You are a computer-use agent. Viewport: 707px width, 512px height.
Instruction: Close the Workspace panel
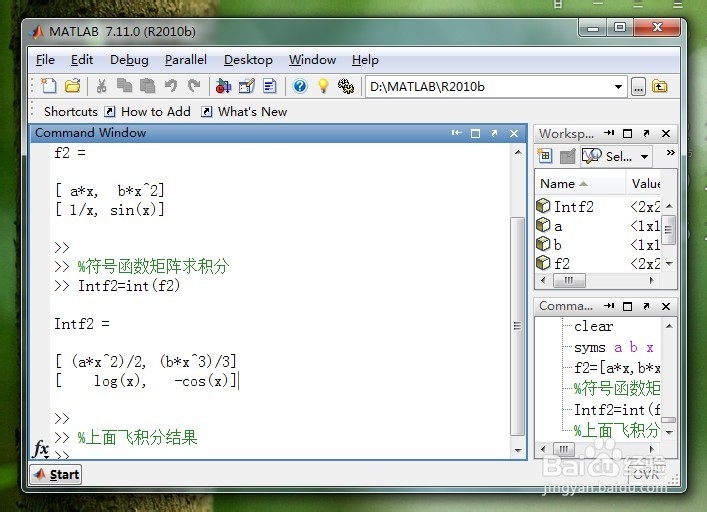(x=666, y=133)
